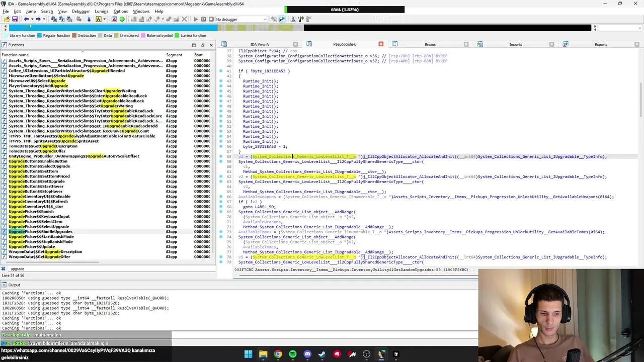Click the 'Unexplored' legend color swatch

(x=117, y=36)
